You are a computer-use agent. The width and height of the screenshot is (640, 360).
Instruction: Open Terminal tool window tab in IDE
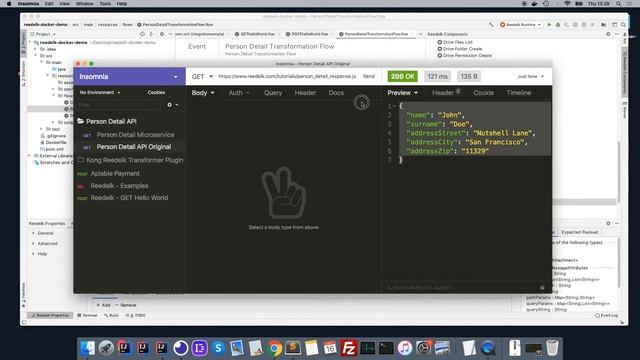coord(87,316)
